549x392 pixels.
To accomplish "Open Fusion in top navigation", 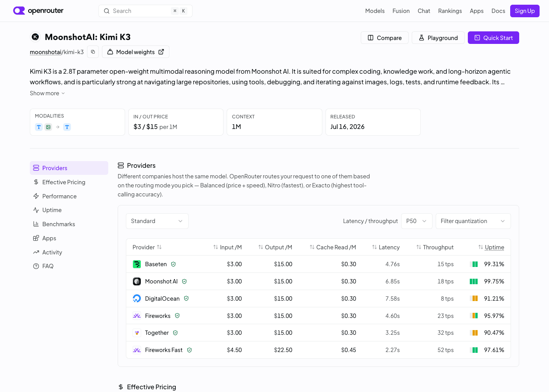I will pos(401,11).
